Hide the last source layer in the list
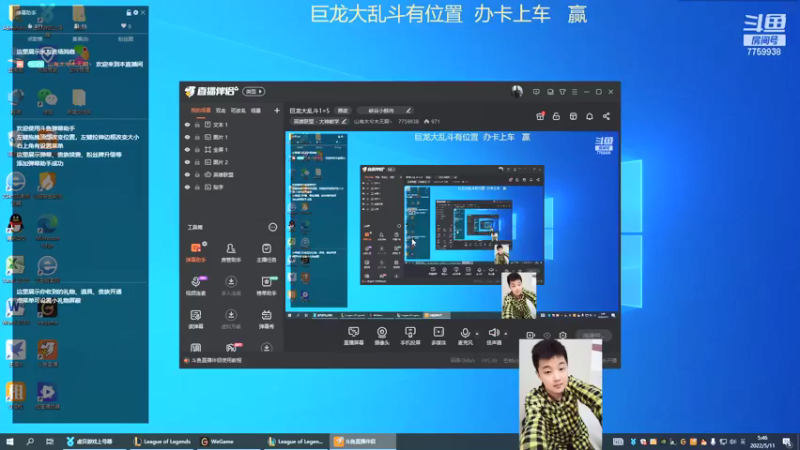The width and height of the screenshot is (800, 450). coord(187,187)
